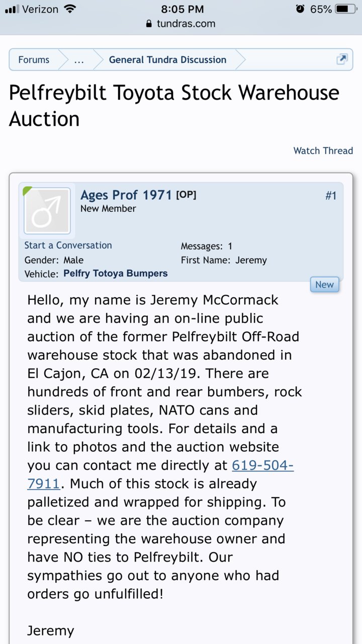Tap the 8:05 PM clock
362x644 pixels.
coord(183,9)
